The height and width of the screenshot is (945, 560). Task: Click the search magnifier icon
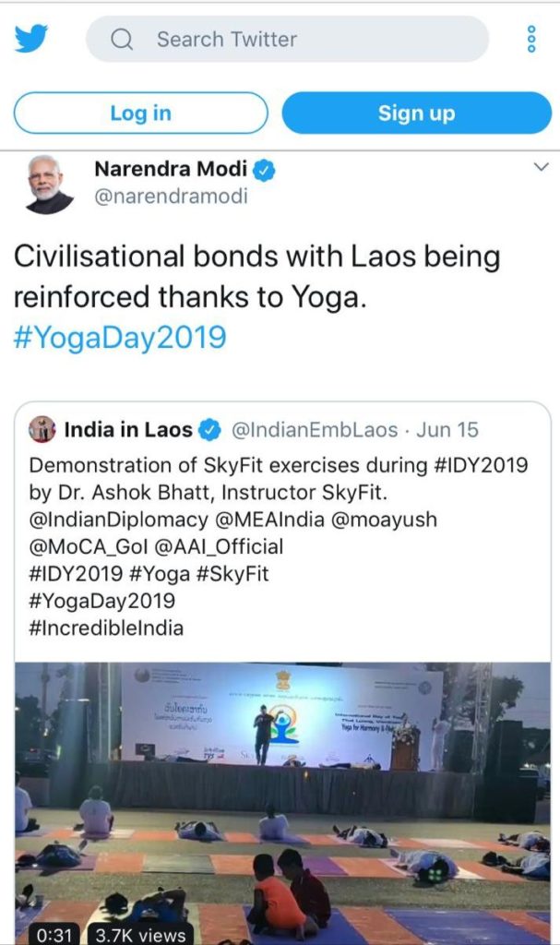click(x=123, y=40)
